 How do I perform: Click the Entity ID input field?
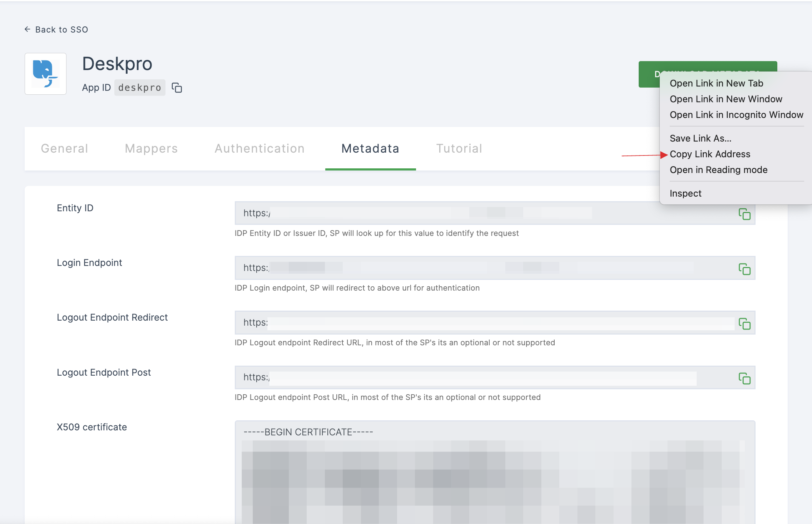click(x=495, y=213)
